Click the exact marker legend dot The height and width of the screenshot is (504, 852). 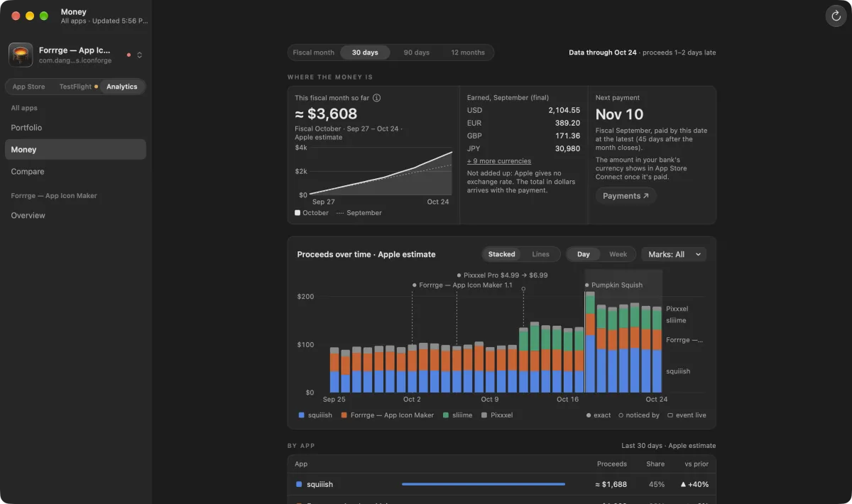click(589, 415)
